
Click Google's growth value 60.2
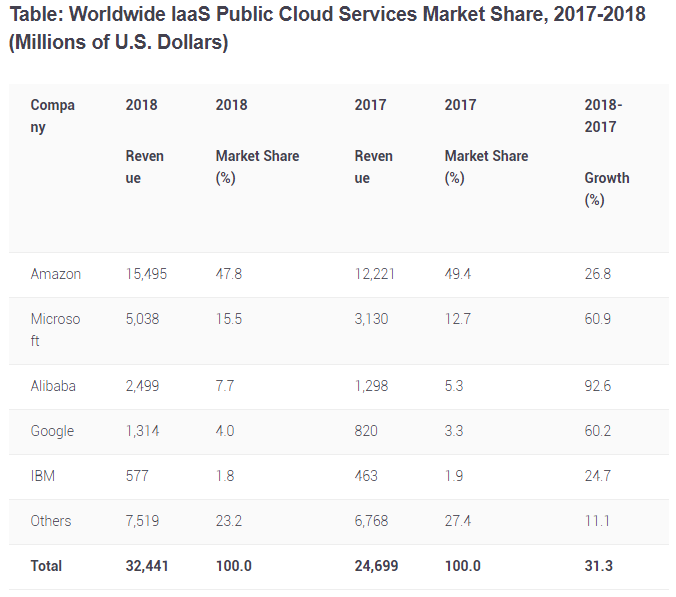598,431
